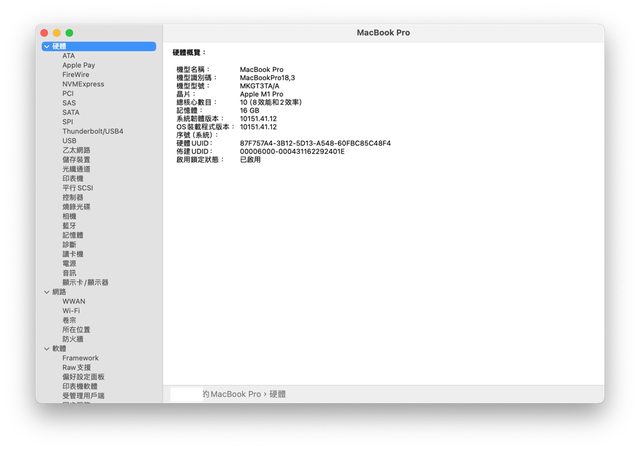
Task: Click the 機型名稱 value MacBook Pro
Action: pos(262,69)
